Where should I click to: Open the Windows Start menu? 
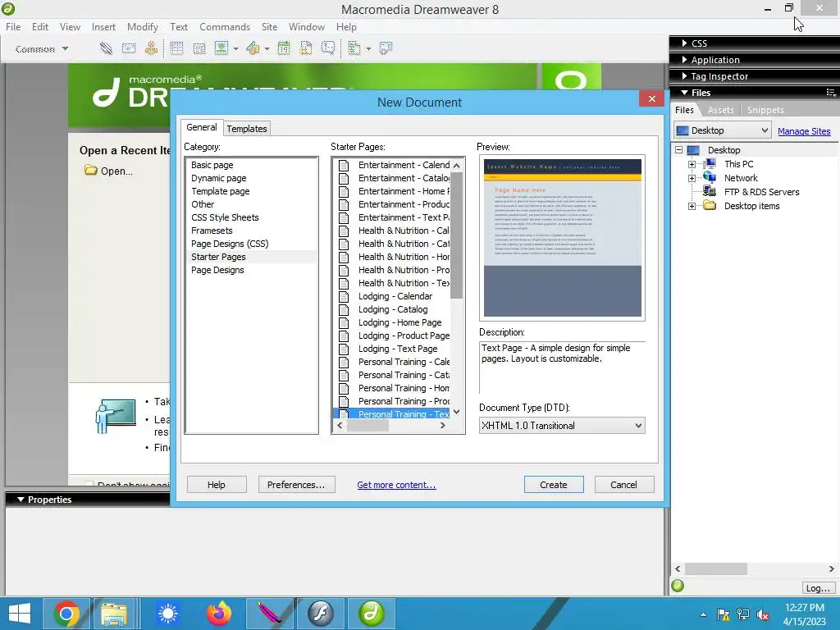point(20,614)
